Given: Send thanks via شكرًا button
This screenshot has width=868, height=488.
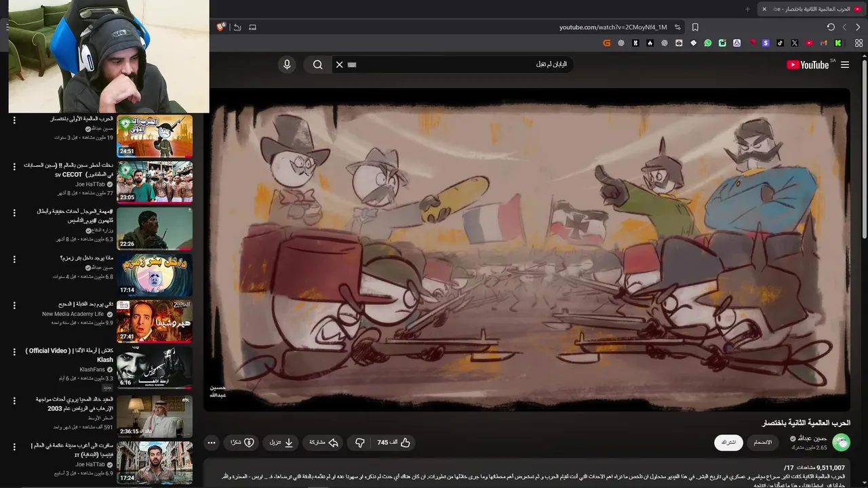Looking at the screenshot, I should click(x=242, y=443).
